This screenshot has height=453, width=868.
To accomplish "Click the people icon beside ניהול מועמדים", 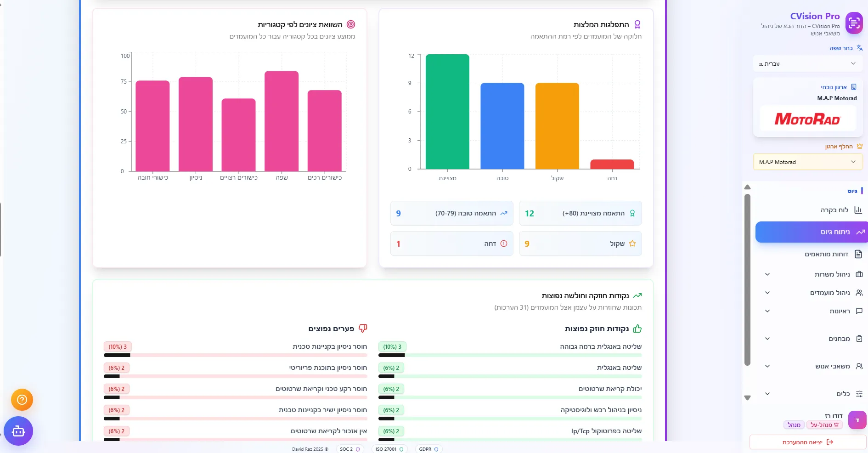I will (859, 293).
